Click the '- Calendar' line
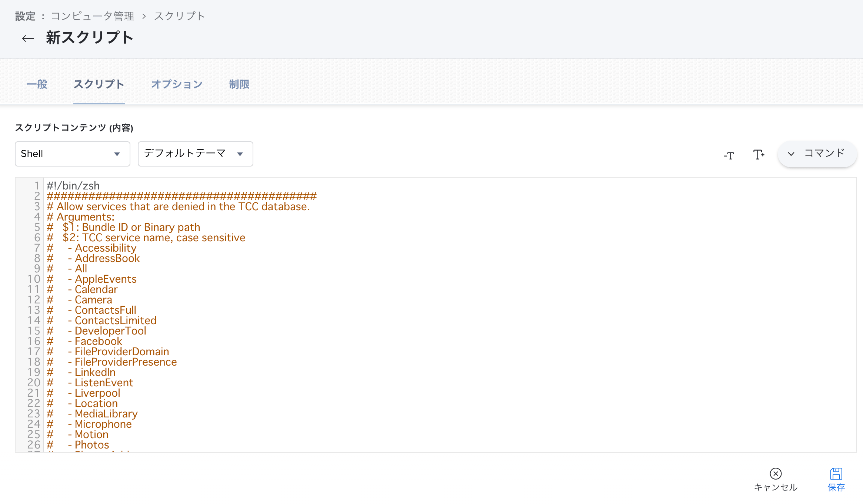863x504 pixels. (82, 289)
